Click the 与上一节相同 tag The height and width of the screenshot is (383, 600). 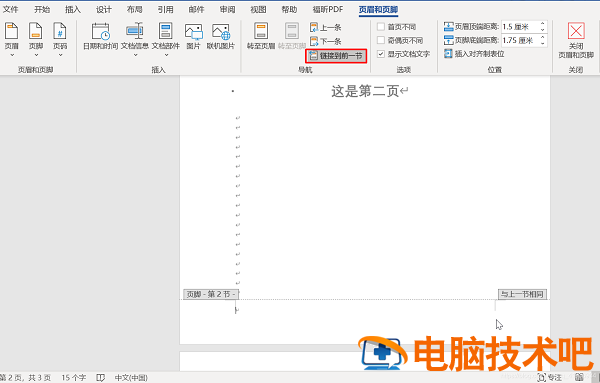click(522, 294)
